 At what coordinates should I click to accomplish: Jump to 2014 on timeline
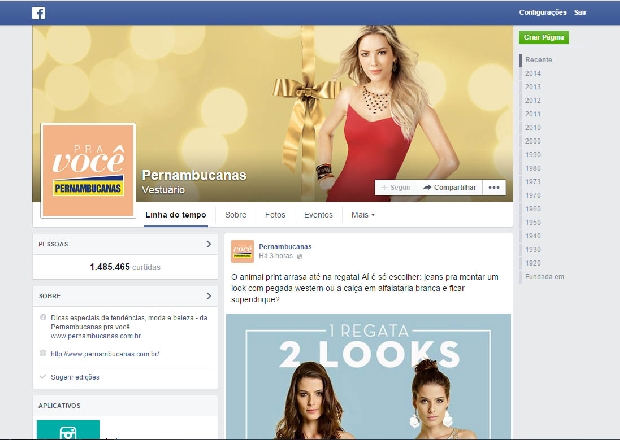pyautogui.click(x=533, y=74)
